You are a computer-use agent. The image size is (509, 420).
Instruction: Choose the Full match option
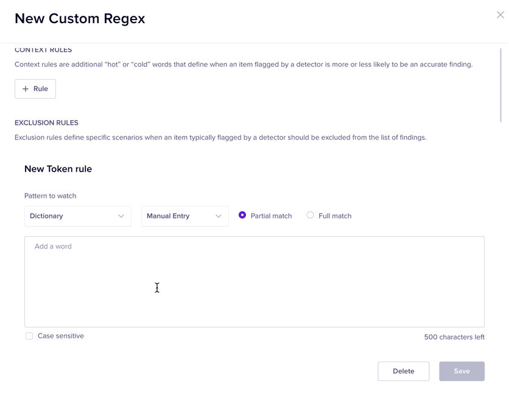311,215
